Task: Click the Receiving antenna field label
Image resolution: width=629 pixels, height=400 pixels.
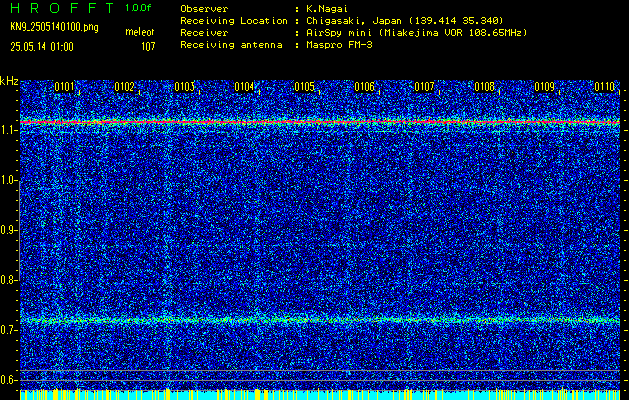Action: pos(231,45)
